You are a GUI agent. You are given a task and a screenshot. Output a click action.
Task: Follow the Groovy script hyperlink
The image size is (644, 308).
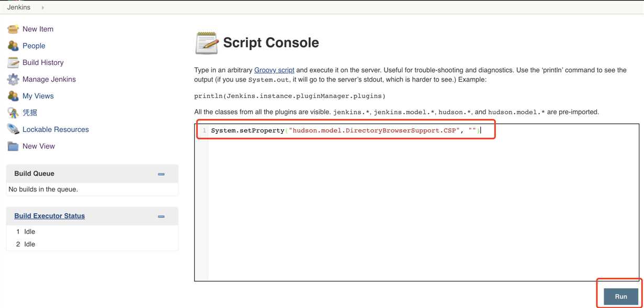tap(274, 70)
